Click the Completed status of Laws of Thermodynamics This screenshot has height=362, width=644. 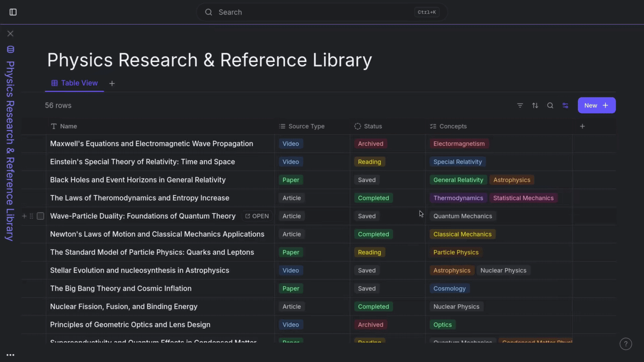point(373,198)
